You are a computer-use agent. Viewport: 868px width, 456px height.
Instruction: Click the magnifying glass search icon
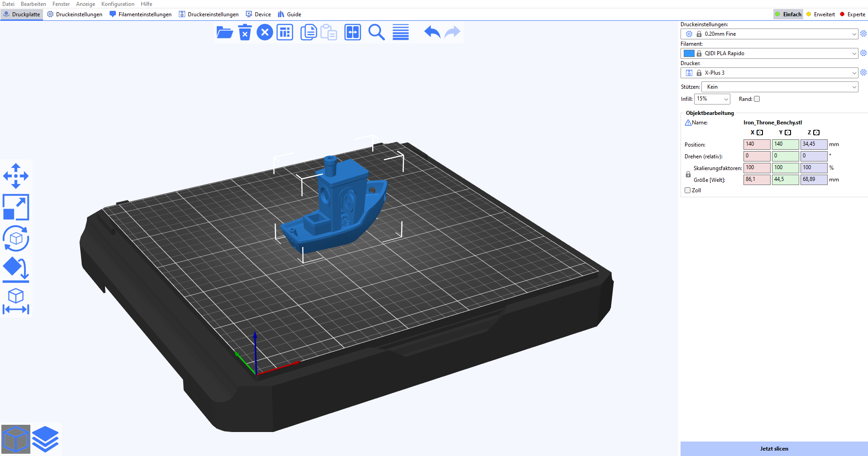[377, 33]
